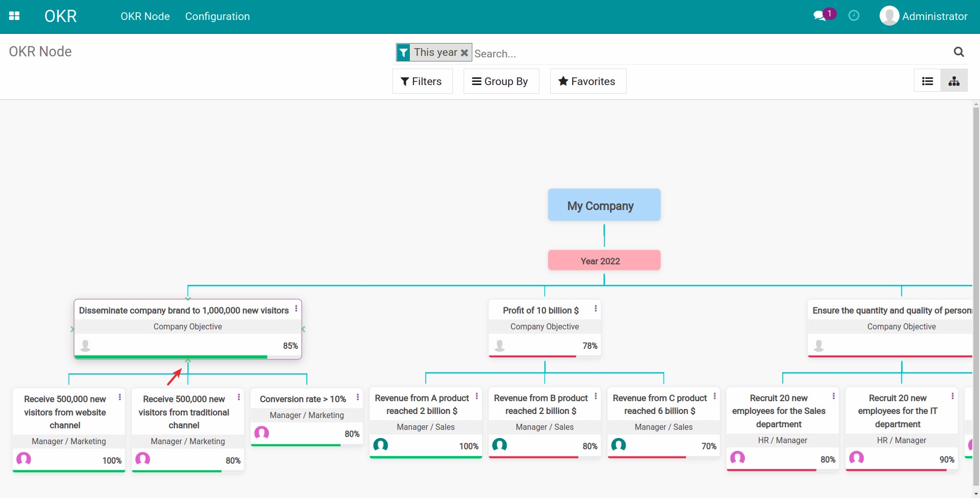Image resolution: width=980 pixels, height=498 pixels.
Task: Click the funnel icon in the 'This year' filter chip
Action: tap(404, 52)
